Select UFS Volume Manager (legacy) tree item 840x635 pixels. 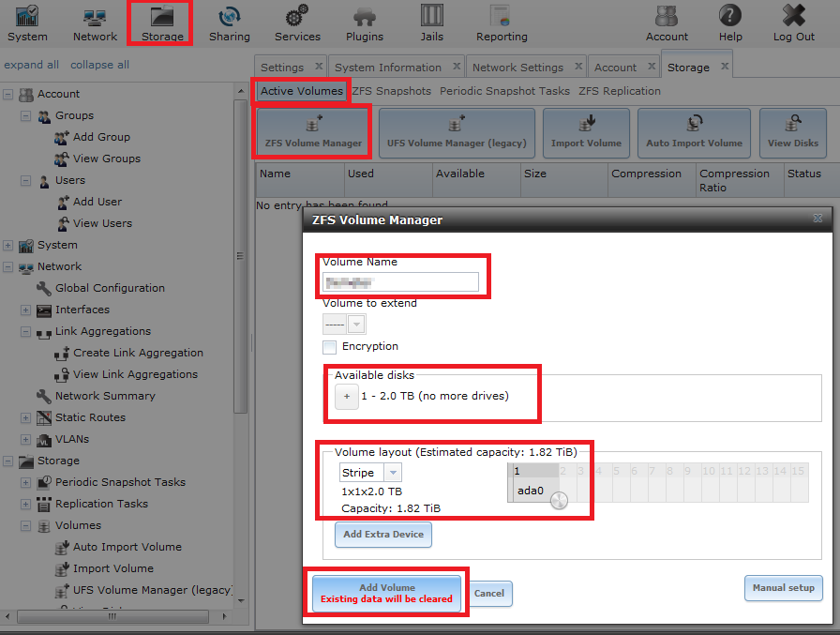(x=152, y=590)
